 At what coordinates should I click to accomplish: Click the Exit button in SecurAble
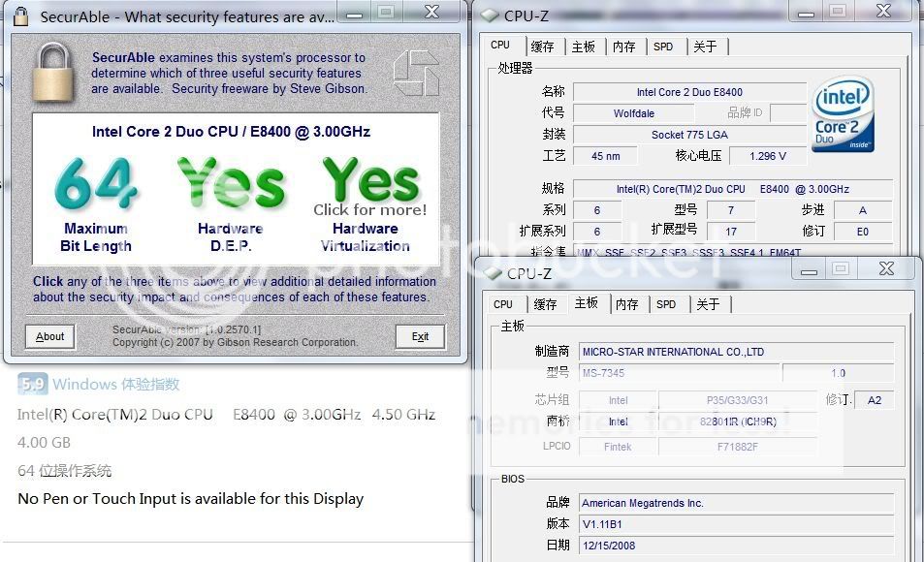point(420,336)
